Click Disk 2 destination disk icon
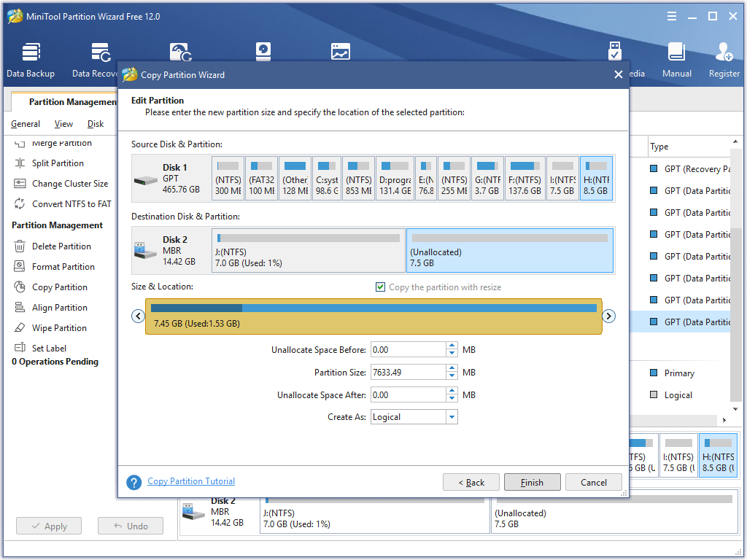This screenshot has width=747, height=560. click(145, 251)
